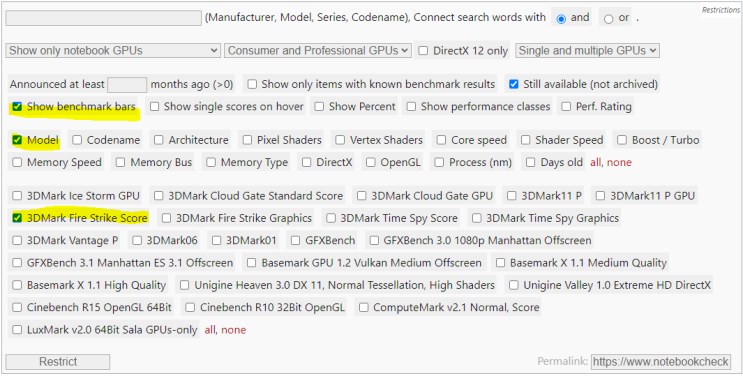Image resolution: width=743 pixels, height=376 pixels.
Task: Enable 'Unigine Heaven 3.0 DX 11' checkbox
Action: point(185,285)
